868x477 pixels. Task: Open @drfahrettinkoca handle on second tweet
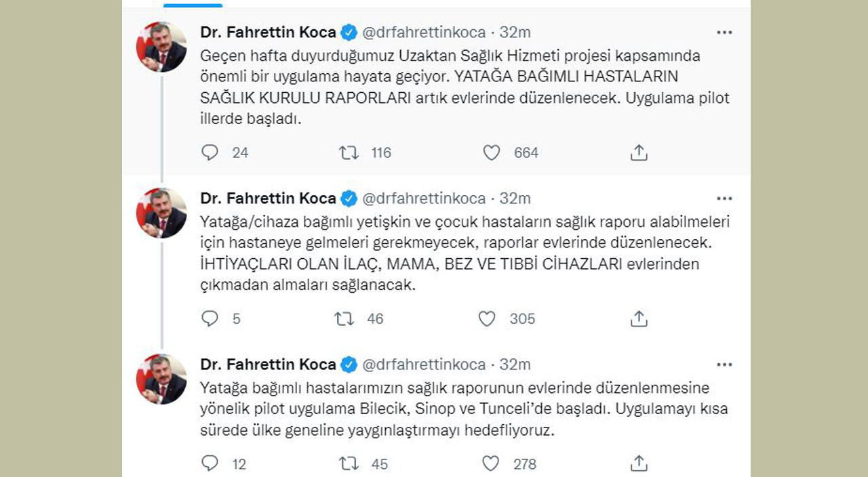(424, 199)
